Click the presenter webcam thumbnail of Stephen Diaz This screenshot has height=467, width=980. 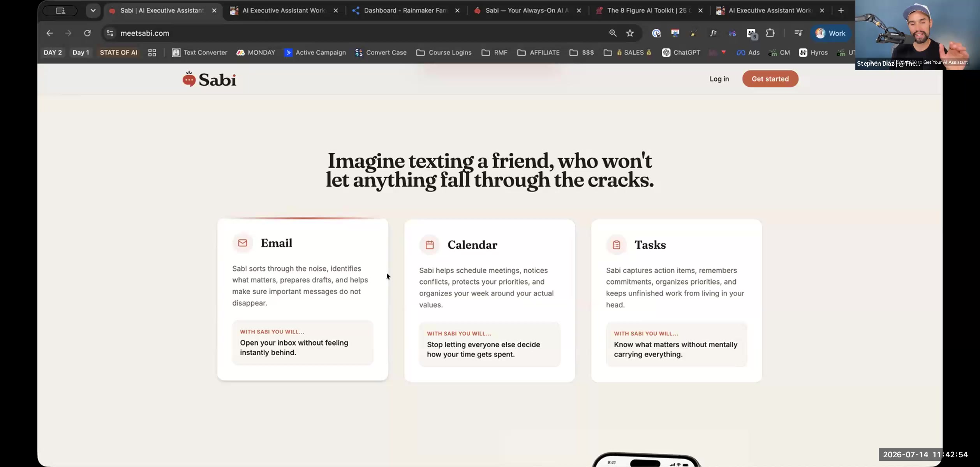click(917, 35)
